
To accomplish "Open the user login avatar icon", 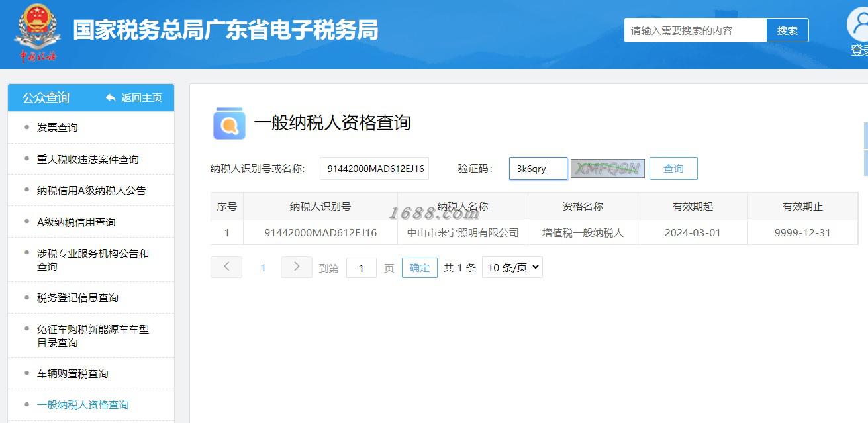I will (x=859, y=24).
